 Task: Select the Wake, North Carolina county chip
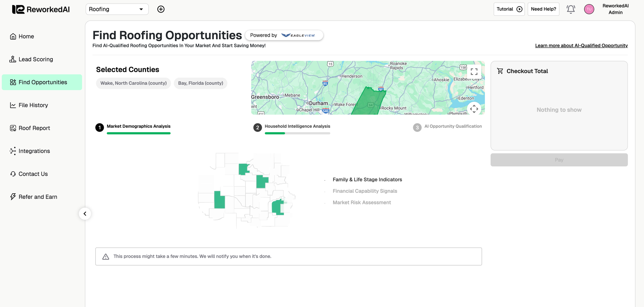(133, 83)
